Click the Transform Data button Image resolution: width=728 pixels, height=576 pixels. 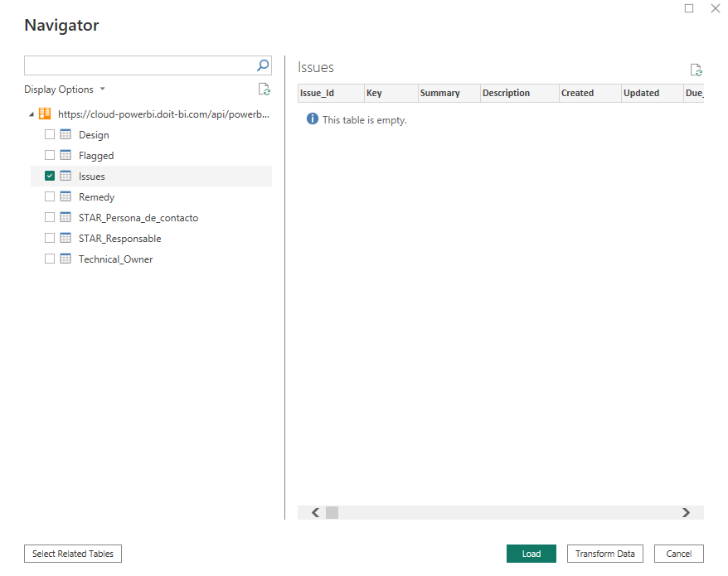pyautogui.click(x=604, y=554)
